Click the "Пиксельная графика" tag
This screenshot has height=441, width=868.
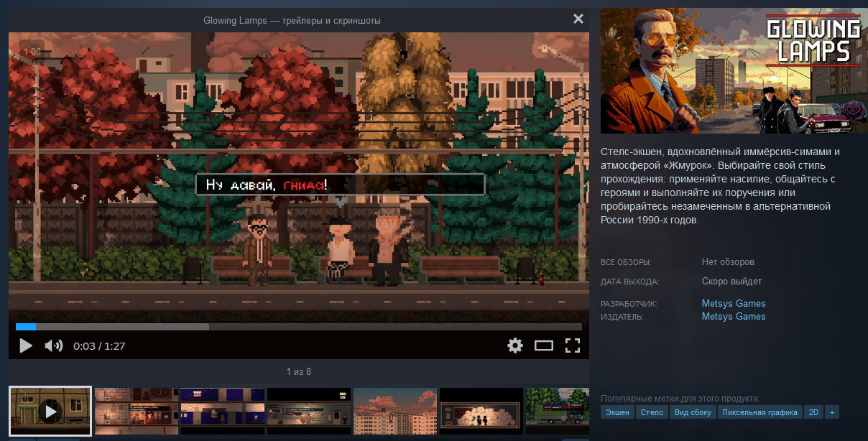[759, 412]
